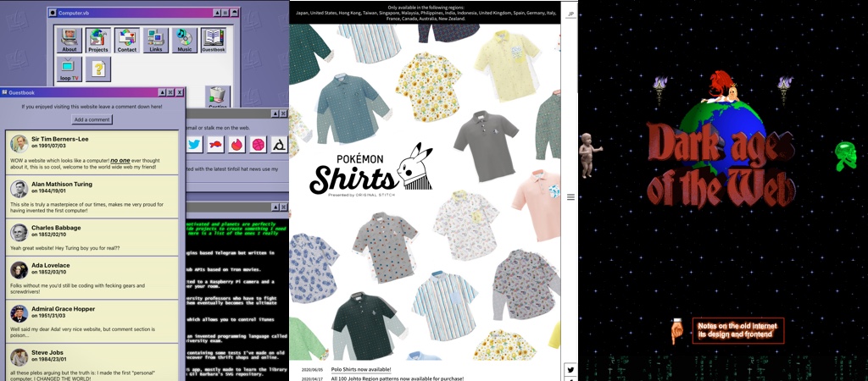Open the Links network icon
Viewport: 868px width, 381px height.
click(x=156, y=39)
